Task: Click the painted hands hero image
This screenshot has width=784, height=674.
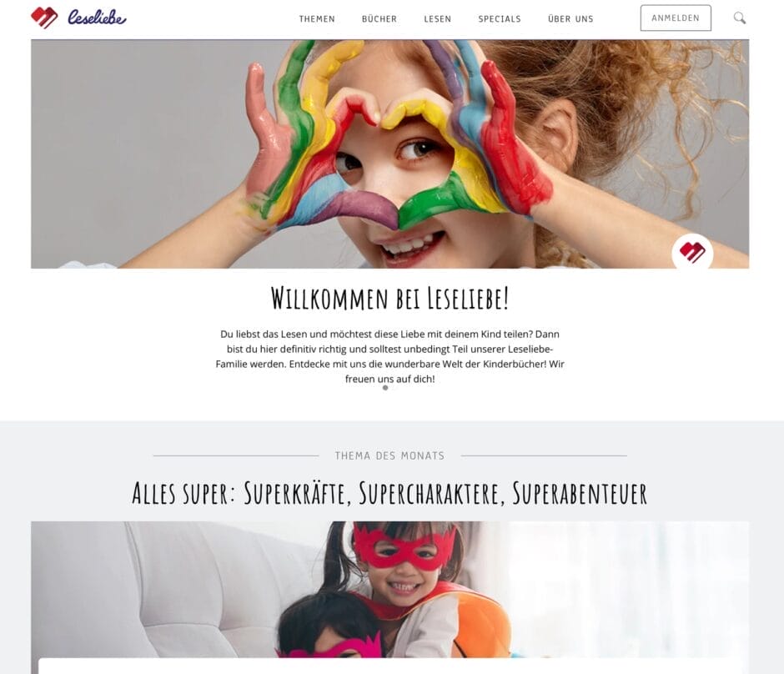Action: coord(390,154)
